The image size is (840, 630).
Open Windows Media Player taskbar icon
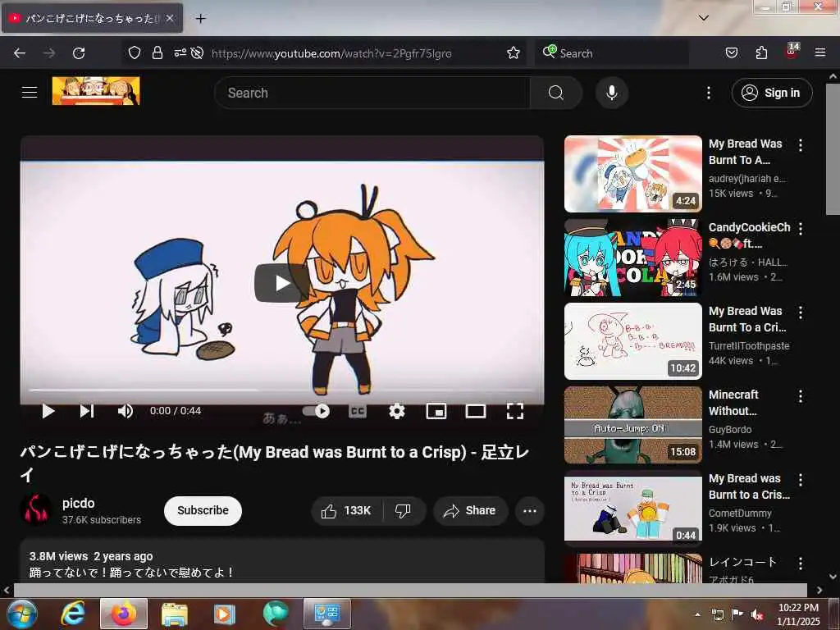pos(225,614)
